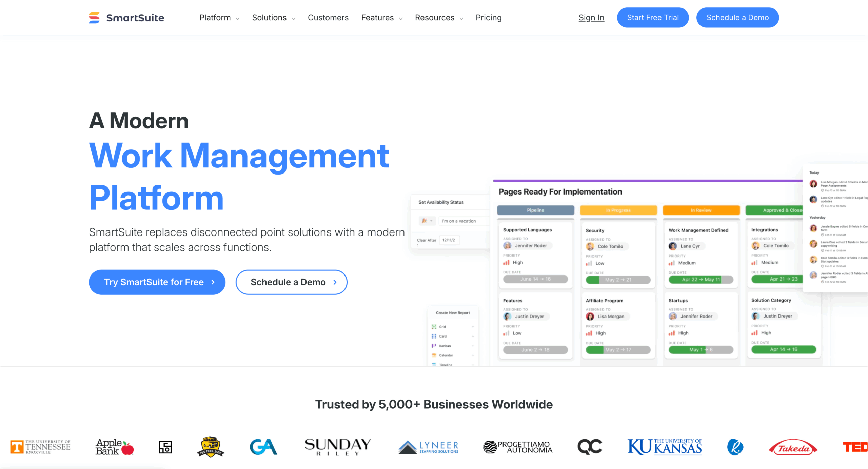
Task: Open the Customers page from the navigation
Action: (x=328, y=17)
